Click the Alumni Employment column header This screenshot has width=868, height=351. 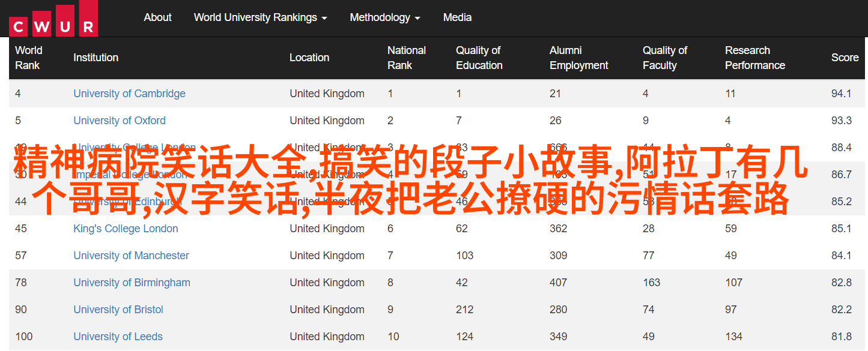click(x=578, y=58)
